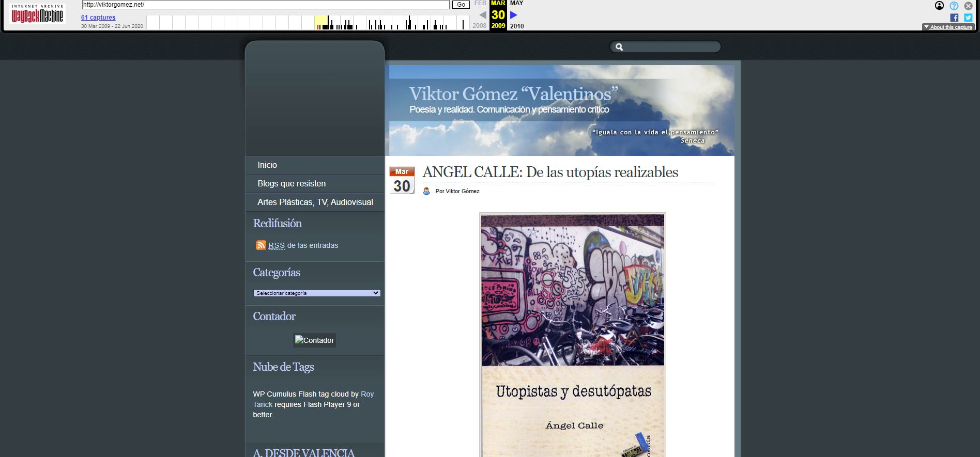980x457 pixels.
Task: Open the Seleccionar categoría dropdown
Action: [316, 293]
